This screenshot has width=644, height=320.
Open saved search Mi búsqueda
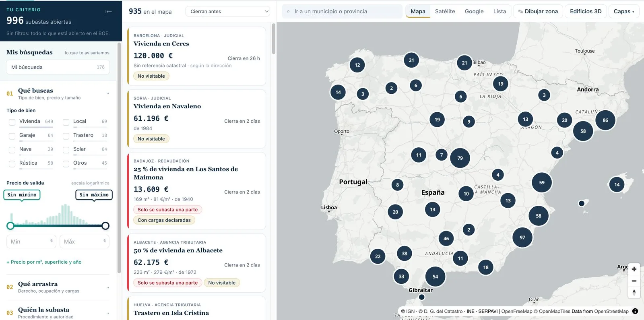[x=58, y=67]
